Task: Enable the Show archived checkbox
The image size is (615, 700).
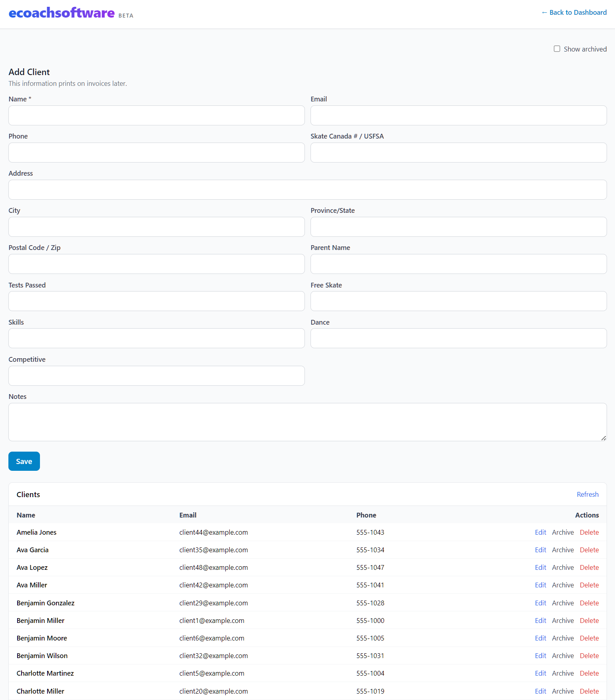Action: (x=557, y=49)
